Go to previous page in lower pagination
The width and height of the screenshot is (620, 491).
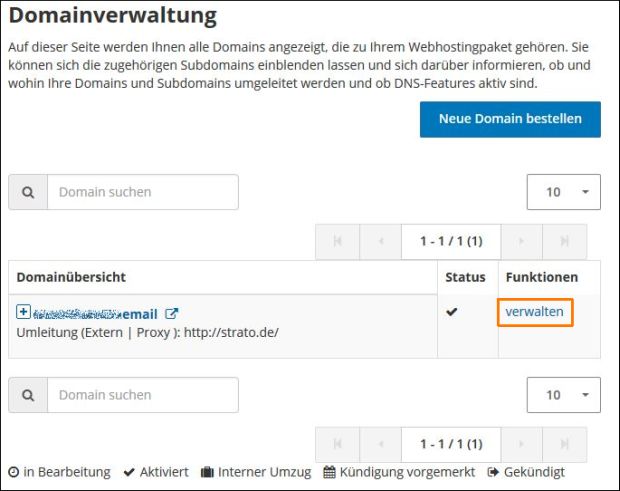pos(380,444)
